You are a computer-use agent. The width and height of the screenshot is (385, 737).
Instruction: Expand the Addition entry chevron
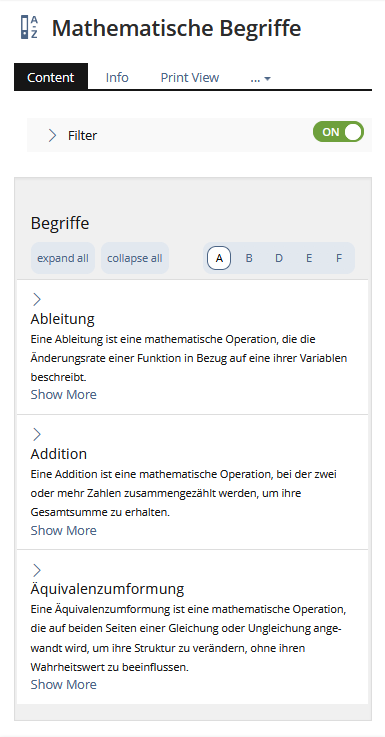coord(37,434)
